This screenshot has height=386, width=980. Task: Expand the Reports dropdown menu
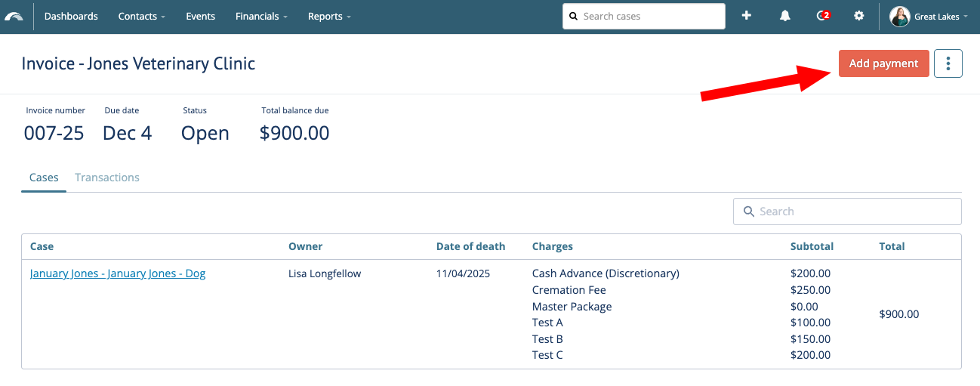[329, 17]
